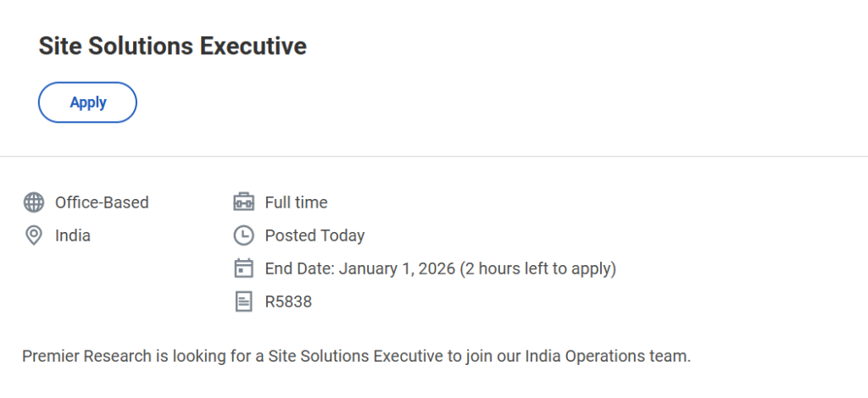Click the briefcase icon next to Full time

click(243, 202)
